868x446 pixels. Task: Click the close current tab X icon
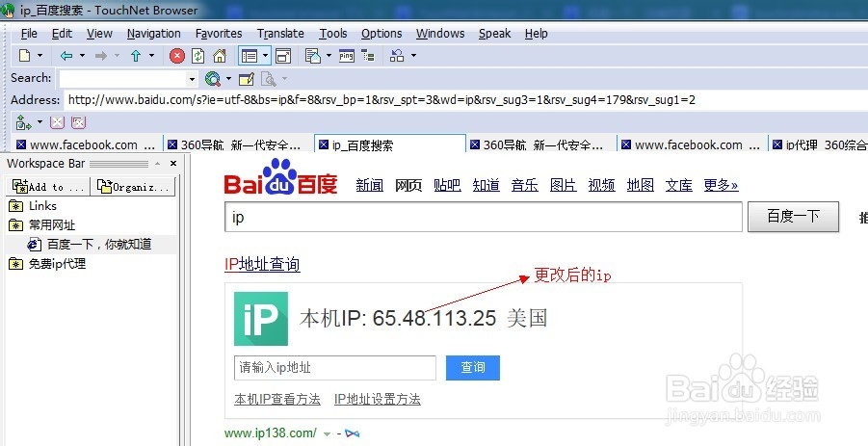point(58,122)
